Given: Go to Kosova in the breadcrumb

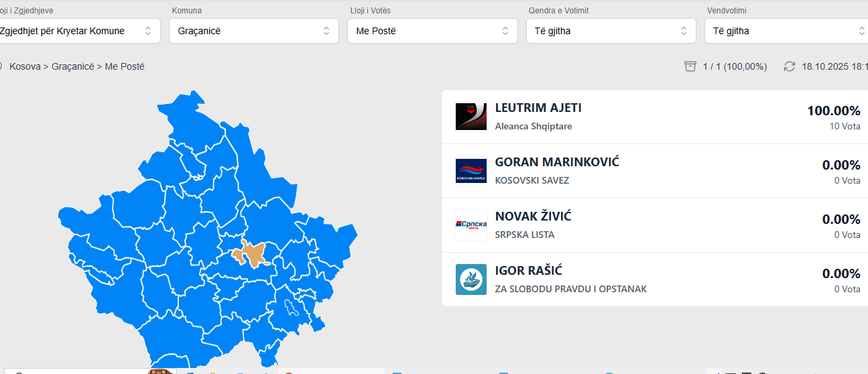Looking at the screenshot, I should (x=25, y=66).
